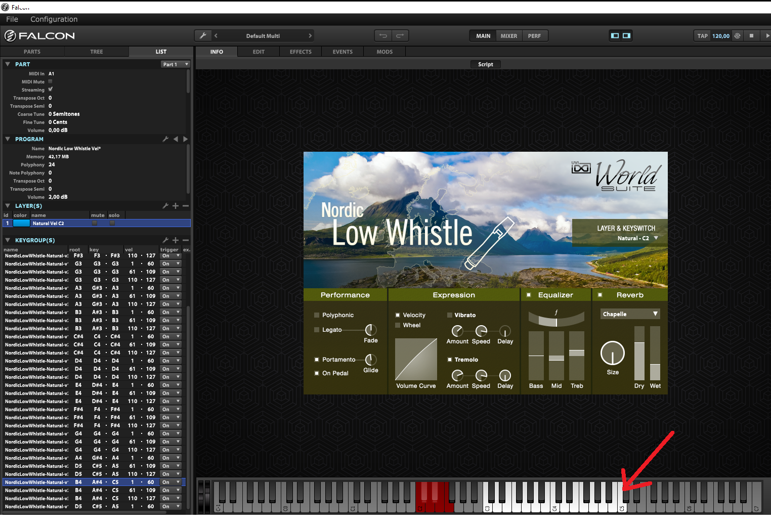The width and height of the screenshot is (771, 532).
Task: Solo the Natural Vel C2 layer
Action: pyautogui.click(x=112, y=223)
